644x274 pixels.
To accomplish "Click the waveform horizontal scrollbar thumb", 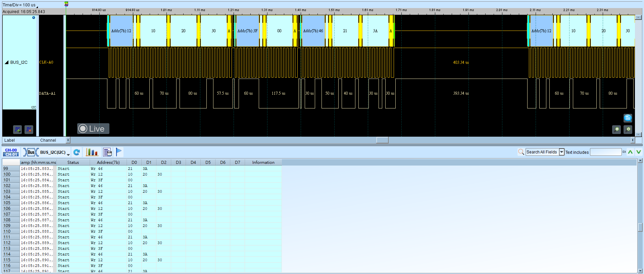I will pyautogui.click(x=382, y=140).
